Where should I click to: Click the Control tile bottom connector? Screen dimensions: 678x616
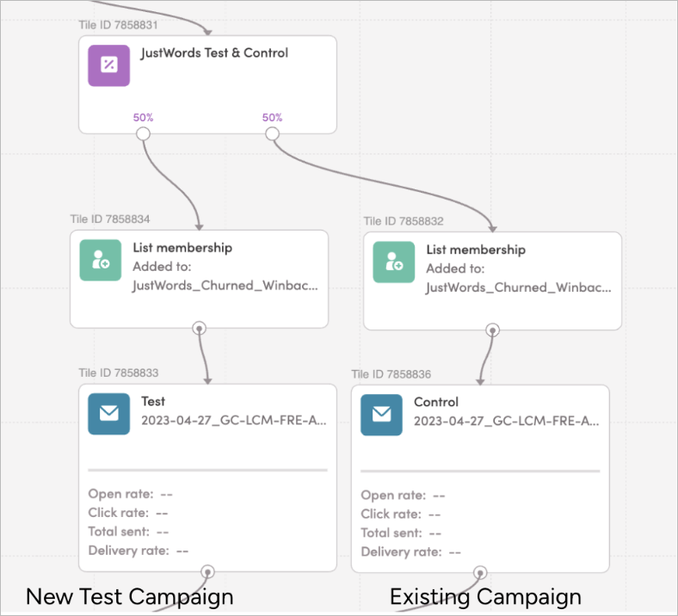(480, 572)
